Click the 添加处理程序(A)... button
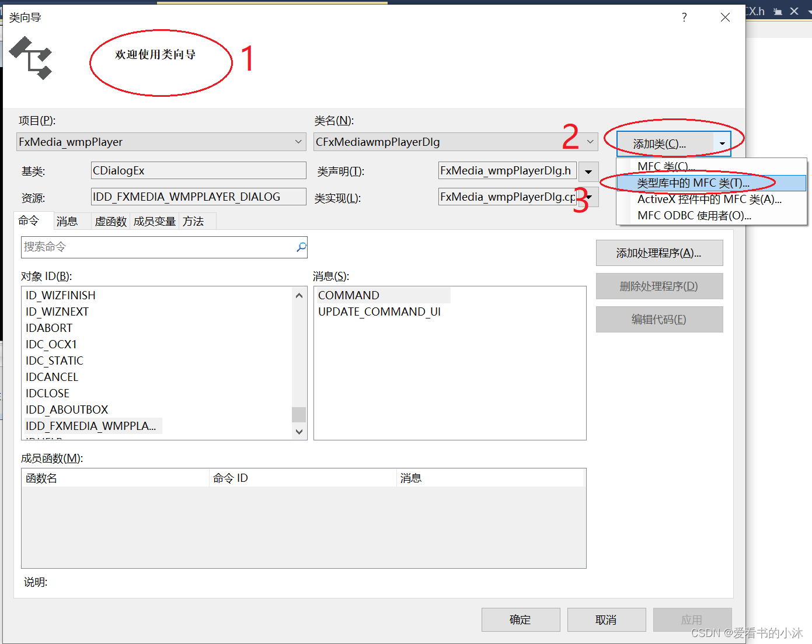Screen dimensions: 812x644 pos(659,253)
